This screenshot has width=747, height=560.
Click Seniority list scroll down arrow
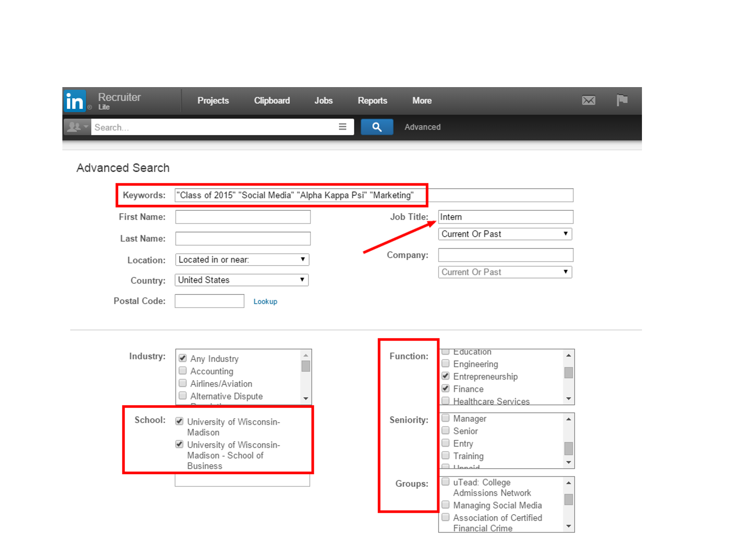[x=568, y=462]
